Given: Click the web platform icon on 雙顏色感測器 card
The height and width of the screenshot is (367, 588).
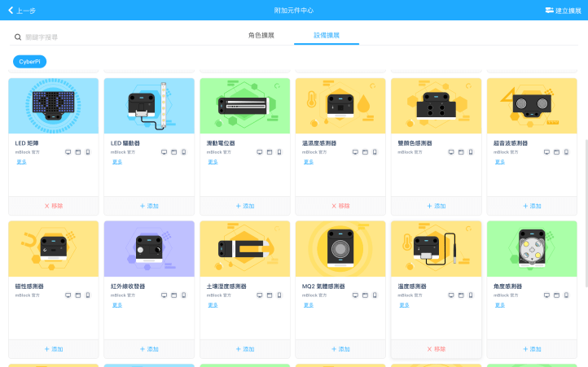Looking at the screenshot, I should 461,152.
